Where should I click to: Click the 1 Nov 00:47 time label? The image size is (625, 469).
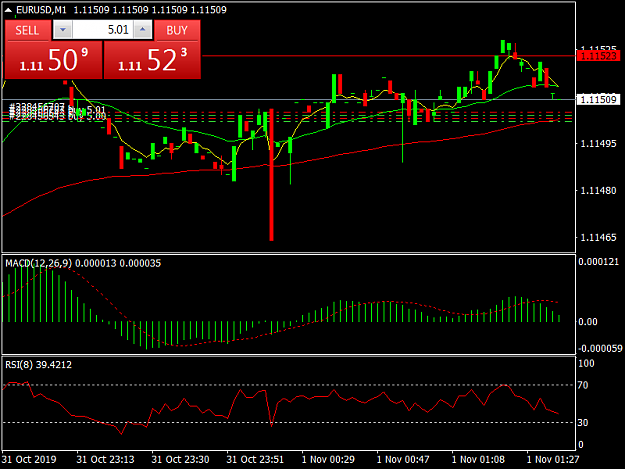[x=403, y=459]
